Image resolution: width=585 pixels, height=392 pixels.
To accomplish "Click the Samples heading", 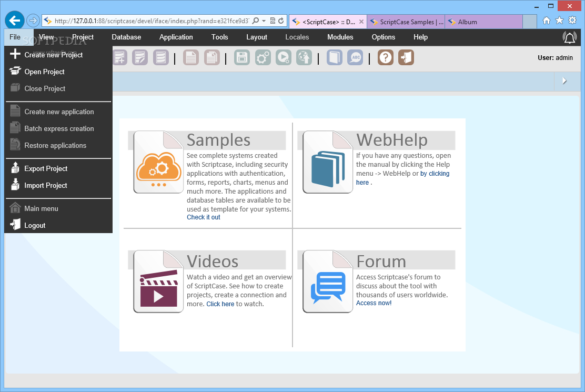I will pos(219,140).
